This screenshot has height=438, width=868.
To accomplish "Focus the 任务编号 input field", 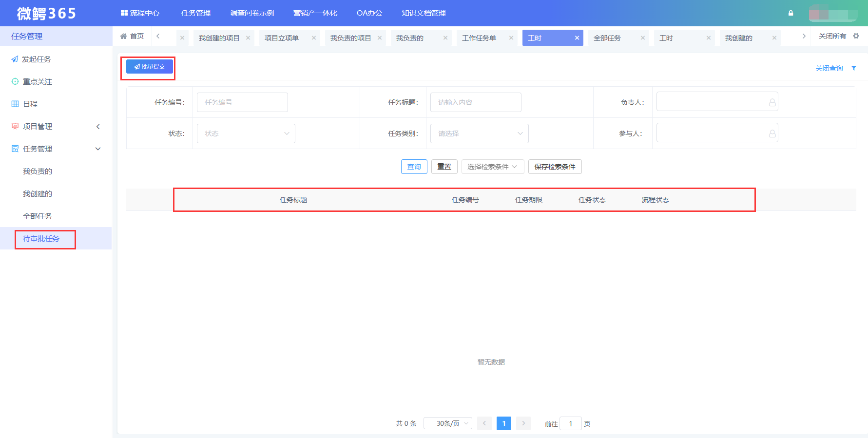I will tap(242, 102).
